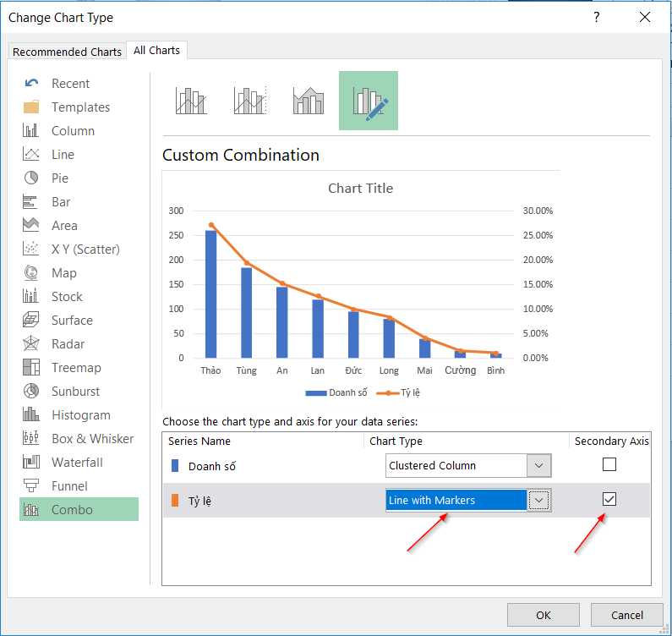
Task: Click the Waterfall chart icon
Action: click(x=31, y=462)
